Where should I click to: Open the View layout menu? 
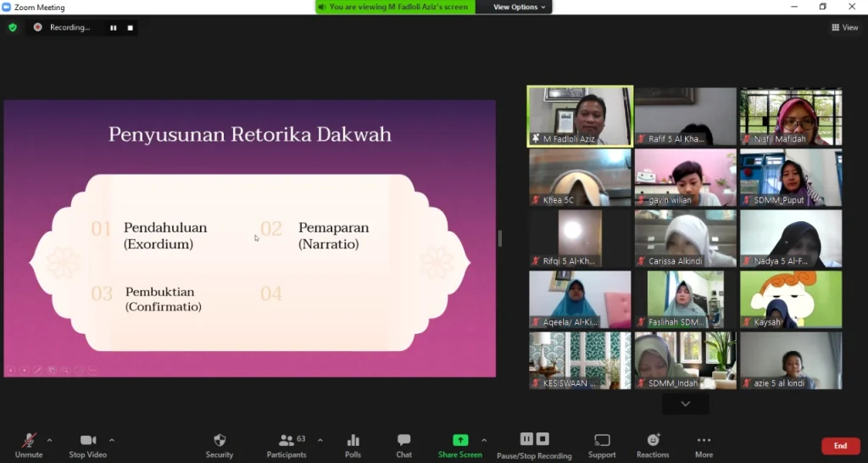click(x=845, y=27)
